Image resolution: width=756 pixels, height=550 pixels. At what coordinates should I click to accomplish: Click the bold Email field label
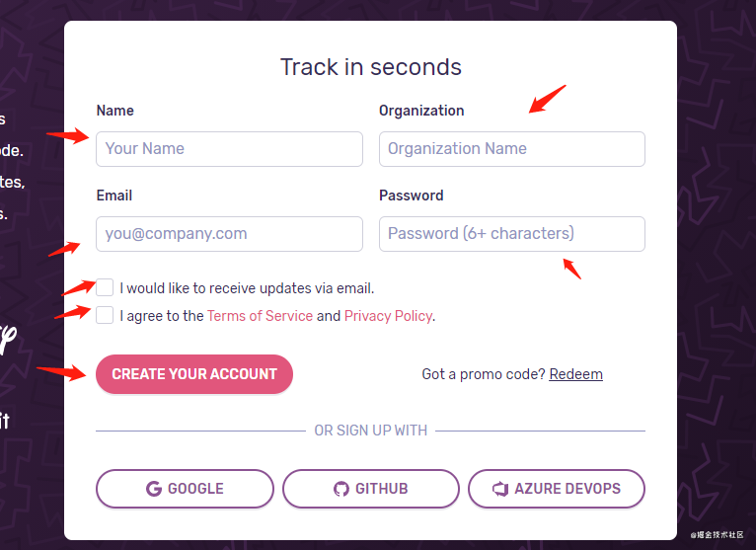(114, 196)
